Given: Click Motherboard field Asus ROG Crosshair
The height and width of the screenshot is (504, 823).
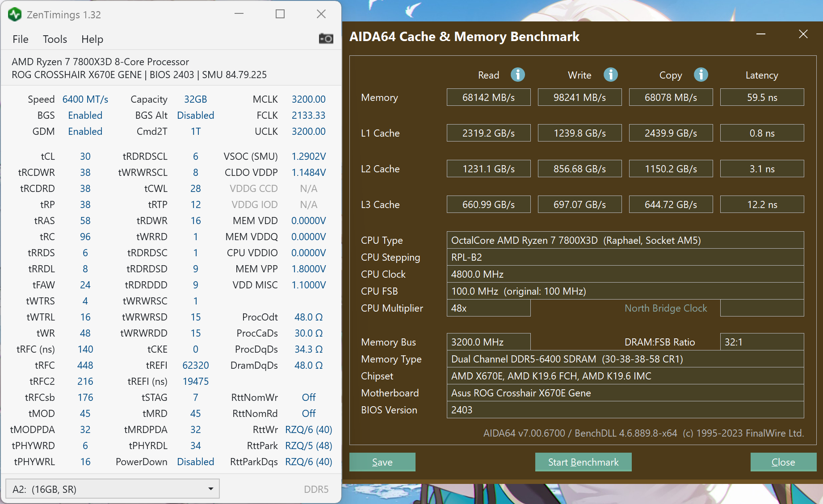Looking at the screenshot, I should (x=626, y=393).
